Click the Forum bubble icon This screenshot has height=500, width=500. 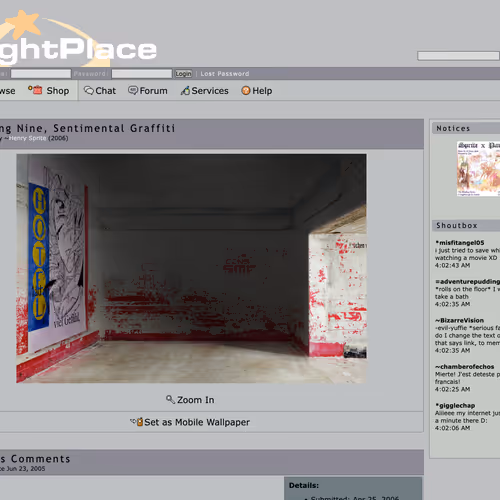click(x=133, y=90)
